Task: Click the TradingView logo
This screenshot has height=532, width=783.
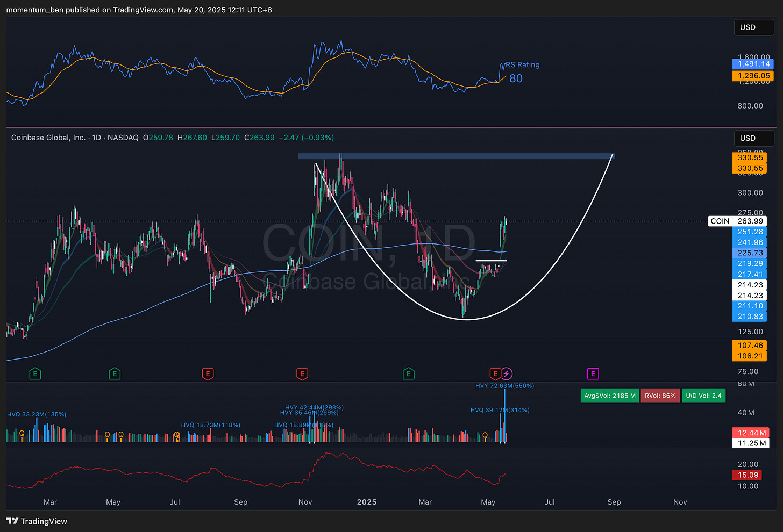Action: pos(37,521)
